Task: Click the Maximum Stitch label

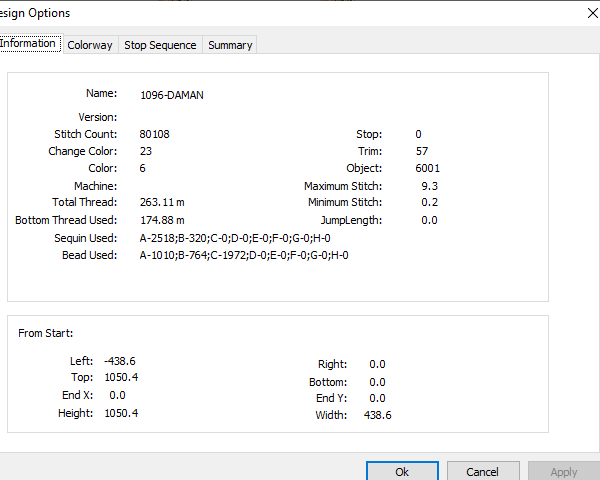Action: click(x=343, y=186)
